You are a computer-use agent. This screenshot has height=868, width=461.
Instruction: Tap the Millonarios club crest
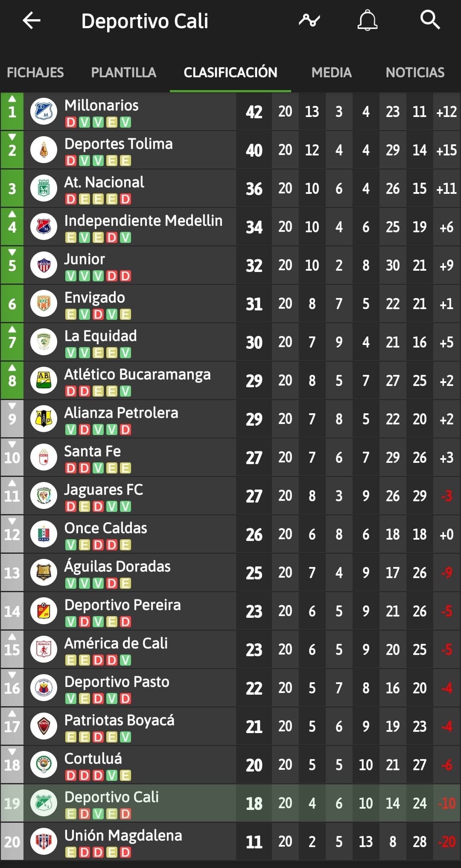pyautogui.click(x=44, y=111)
